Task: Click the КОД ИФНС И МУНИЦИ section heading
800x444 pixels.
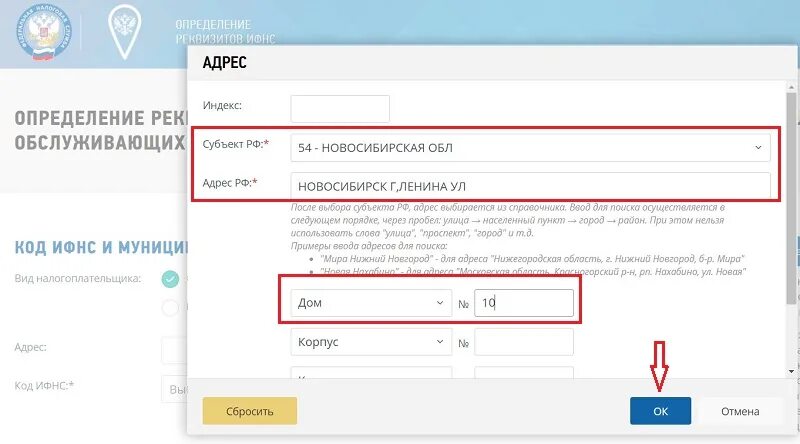Action: click(101, 248)
